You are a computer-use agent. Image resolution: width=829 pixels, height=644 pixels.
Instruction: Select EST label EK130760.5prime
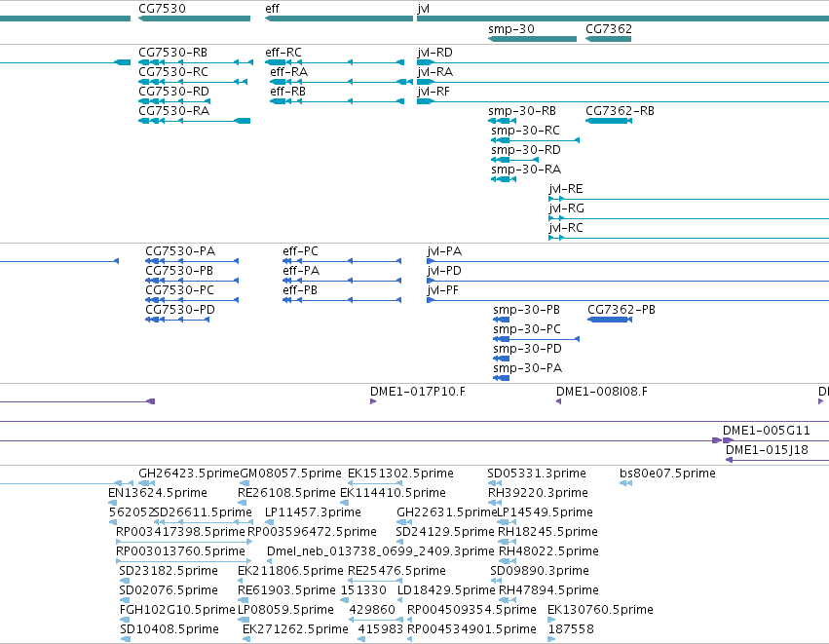600,610
